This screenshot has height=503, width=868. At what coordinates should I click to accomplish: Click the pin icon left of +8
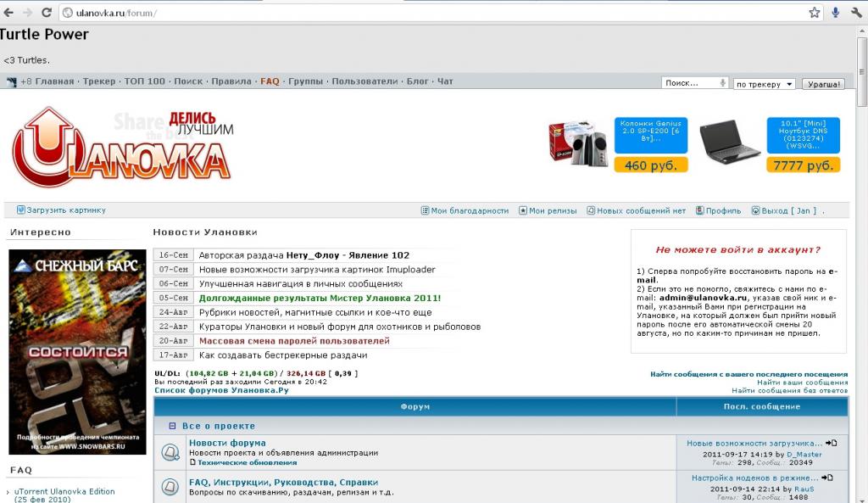[12, 82]
